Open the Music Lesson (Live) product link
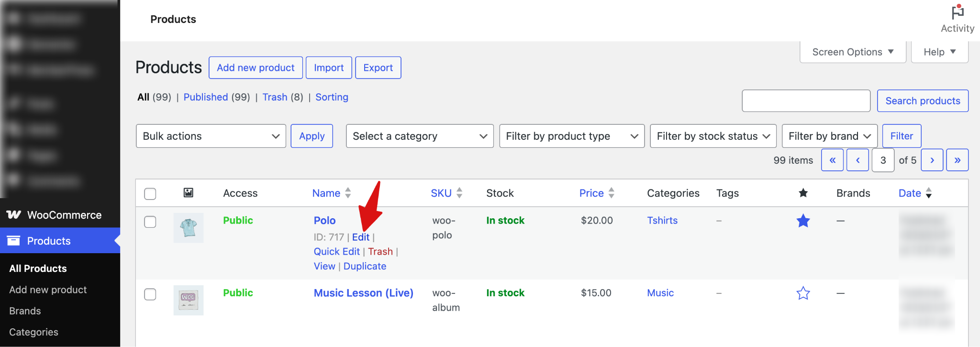 pos(364,293)
